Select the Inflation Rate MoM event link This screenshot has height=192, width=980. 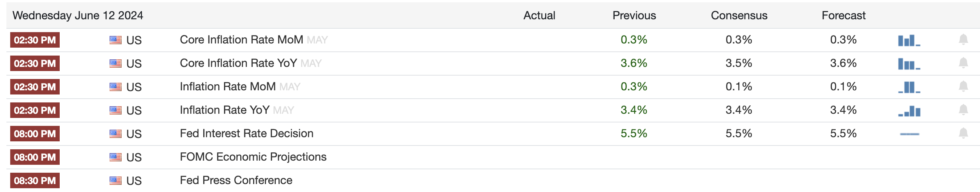pyautogui.click(x=227, y=87)
